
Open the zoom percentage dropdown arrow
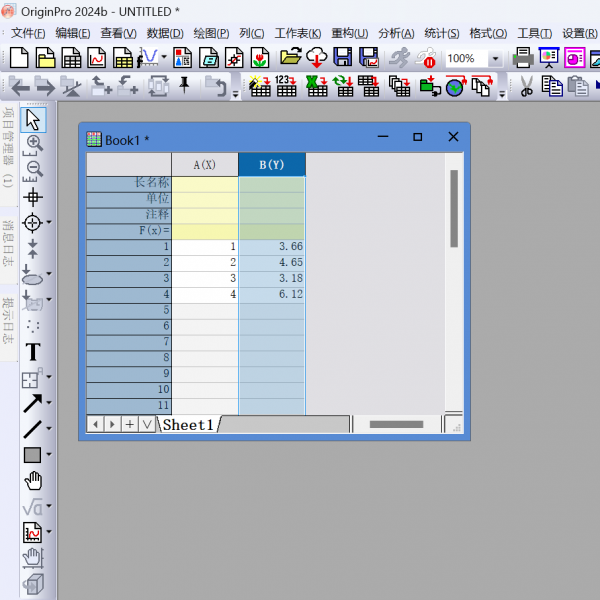click(496, 59)
